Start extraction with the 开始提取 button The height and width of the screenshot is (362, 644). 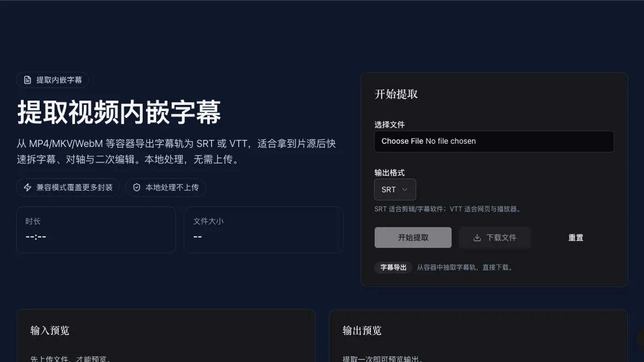coord(413,238)
